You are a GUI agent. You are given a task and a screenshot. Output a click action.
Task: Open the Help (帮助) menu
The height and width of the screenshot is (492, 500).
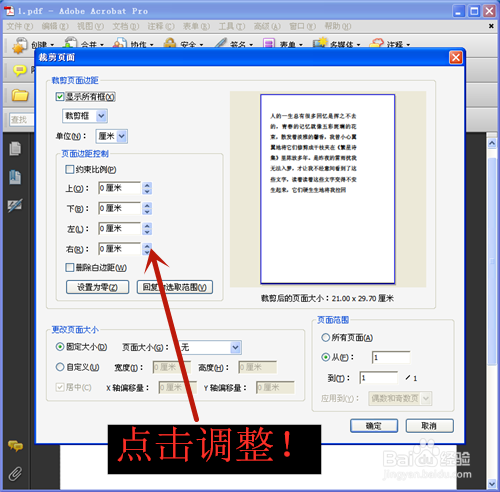[338, 26]
